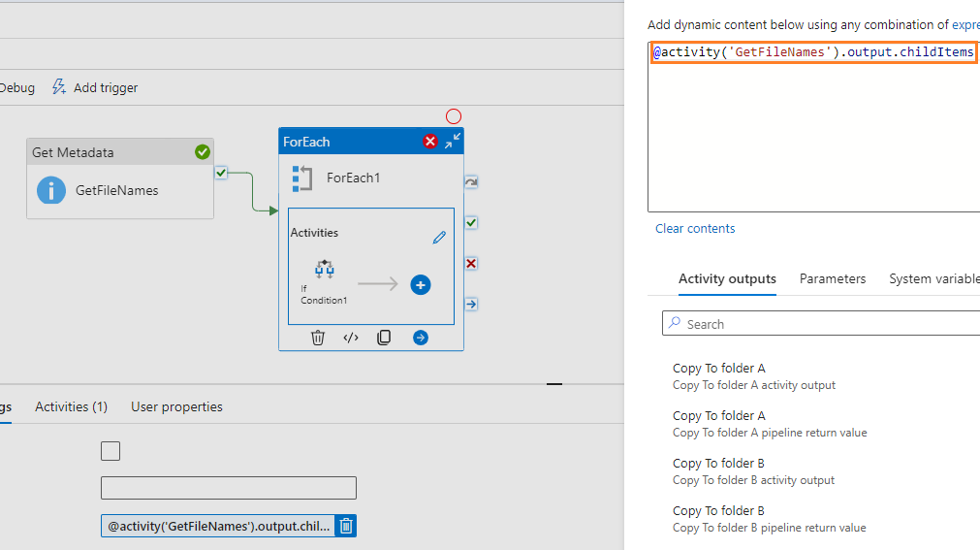
Task: Click the On success green check connector on ForEach
Action: pos(471,223)
